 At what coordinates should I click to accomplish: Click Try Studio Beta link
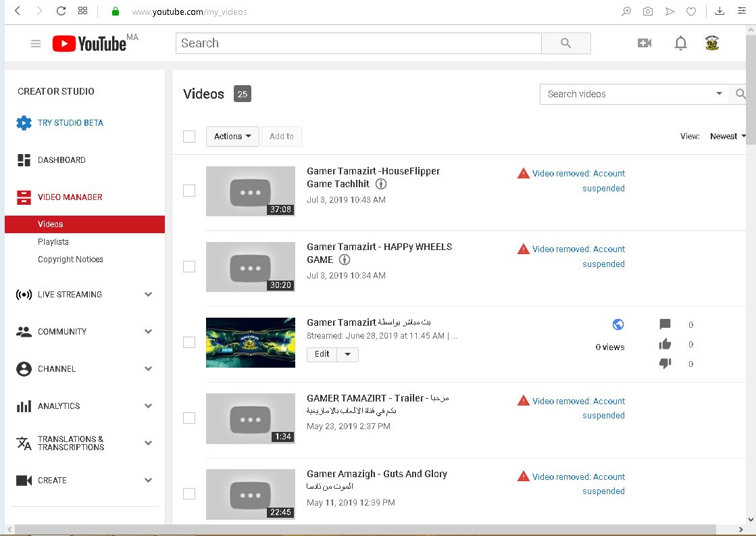[x=70, y=123]
